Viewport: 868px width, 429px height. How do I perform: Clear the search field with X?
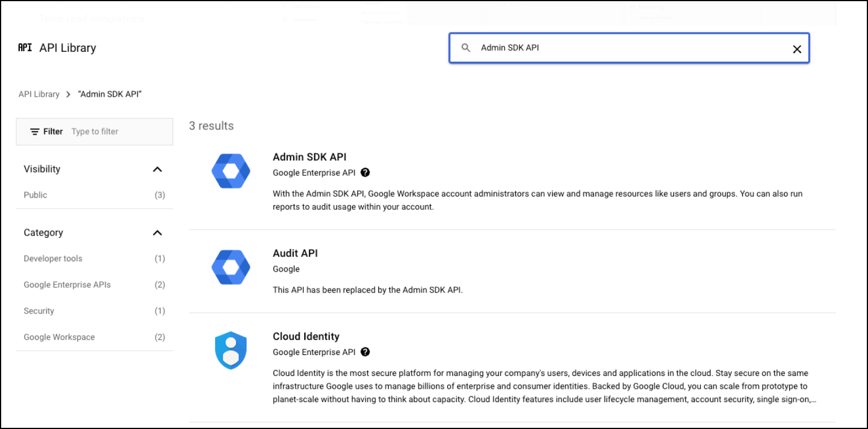coord(797,49)
